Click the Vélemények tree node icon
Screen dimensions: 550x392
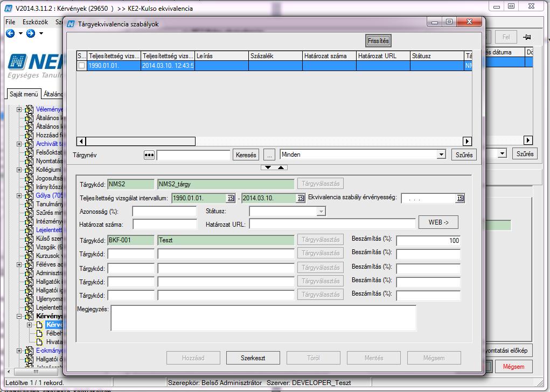pyautogui.click(x=29, y=109)
